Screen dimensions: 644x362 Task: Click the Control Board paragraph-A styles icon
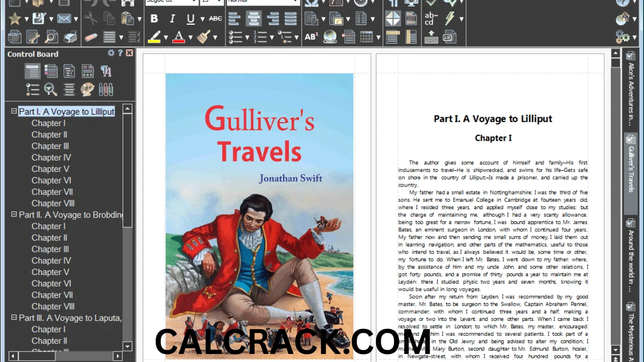coord(106,71)
